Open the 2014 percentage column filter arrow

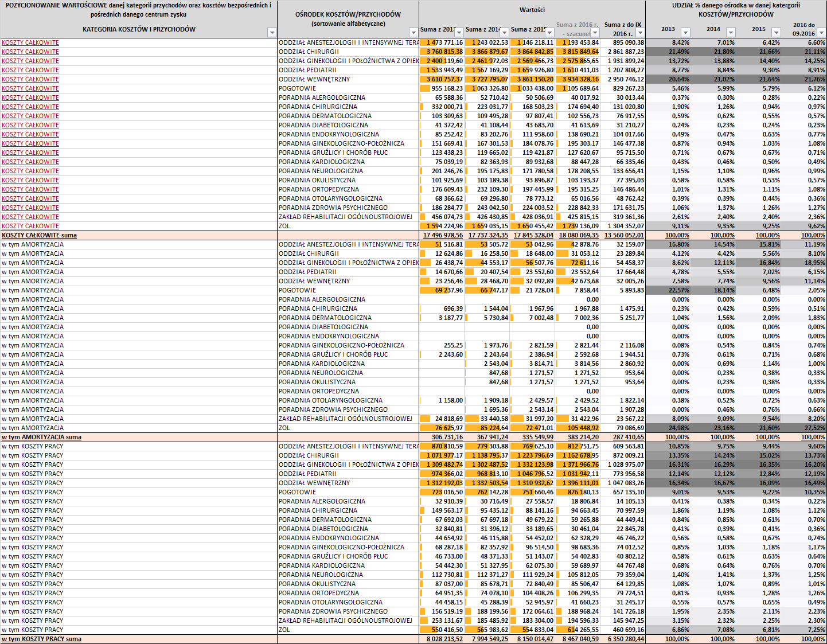click(x=731, y=33)
